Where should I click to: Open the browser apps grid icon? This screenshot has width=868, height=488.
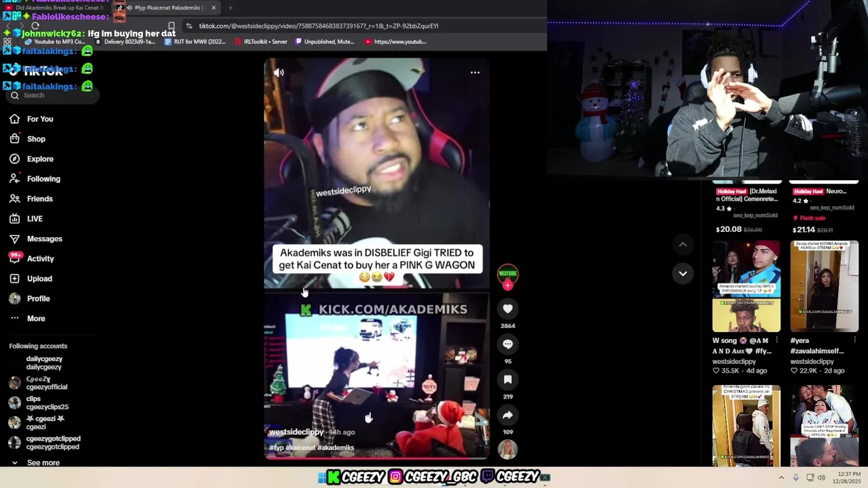(x=7, y=42)
